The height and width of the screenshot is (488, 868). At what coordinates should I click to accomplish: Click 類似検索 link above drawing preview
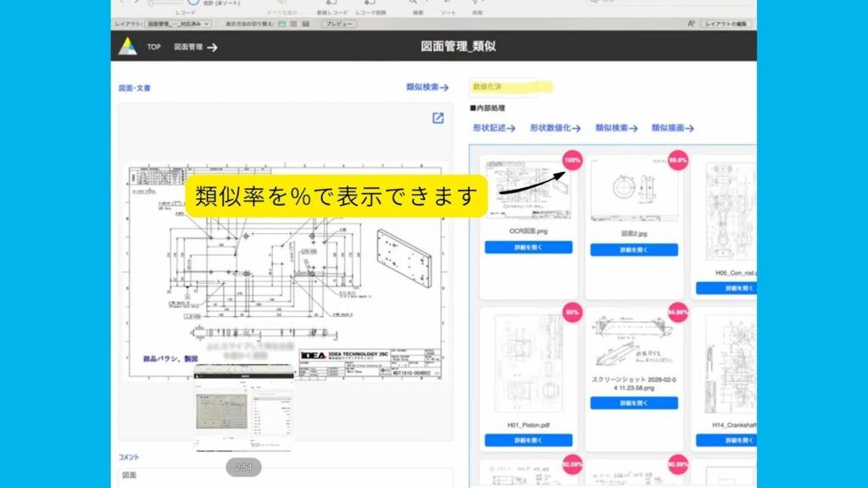(x=427, y=87)
